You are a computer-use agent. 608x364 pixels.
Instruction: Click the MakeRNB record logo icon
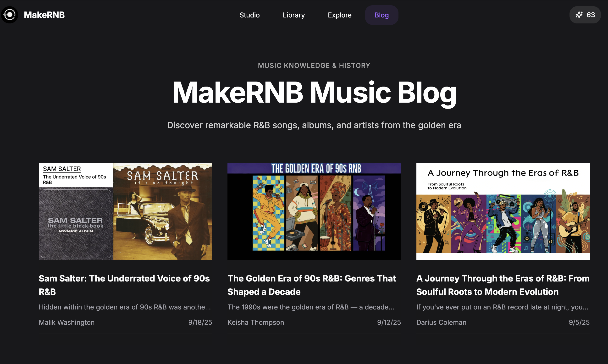(x=10, y=15)
